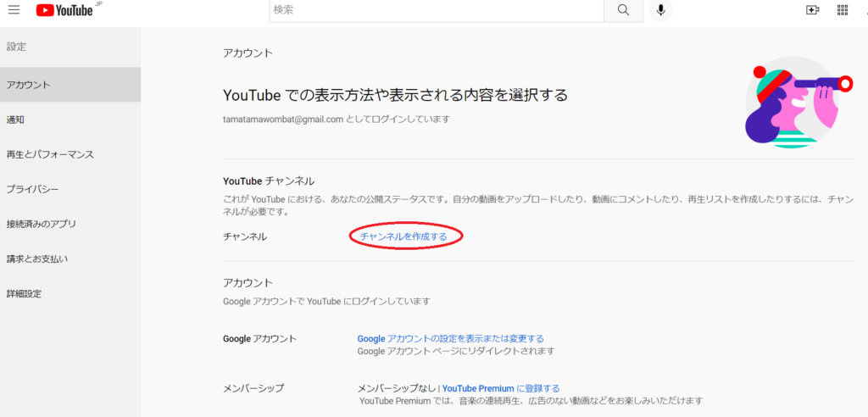This screenshot has width=868, height=417.
Task: Click the YouTube logo to go home
Action: (64, 10)
